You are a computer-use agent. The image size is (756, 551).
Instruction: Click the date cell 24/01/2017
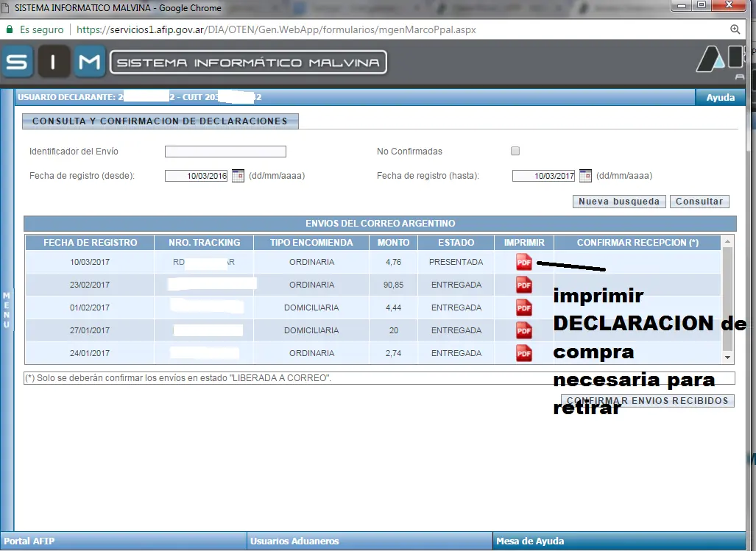90,353
